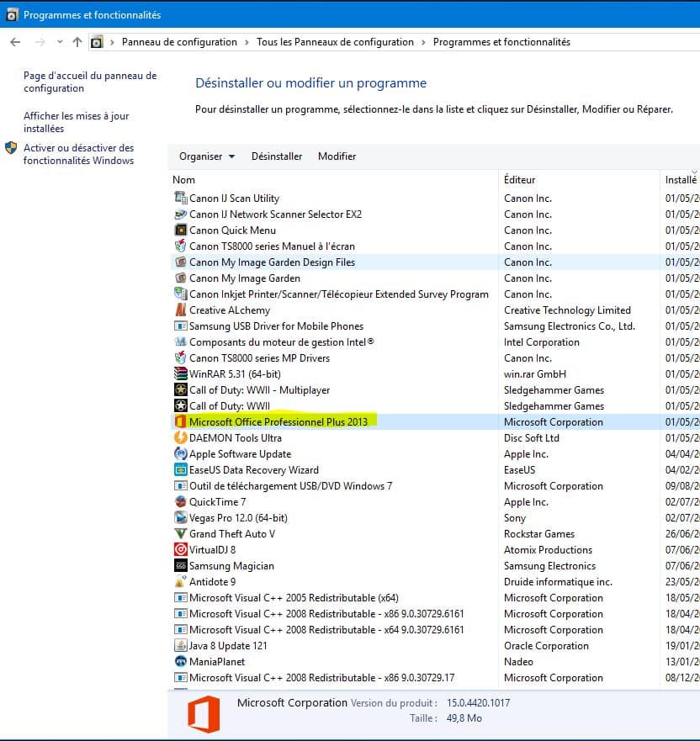Click the ManiaPlanet icon
Screen dimensions: 700x741
(181, 662)
